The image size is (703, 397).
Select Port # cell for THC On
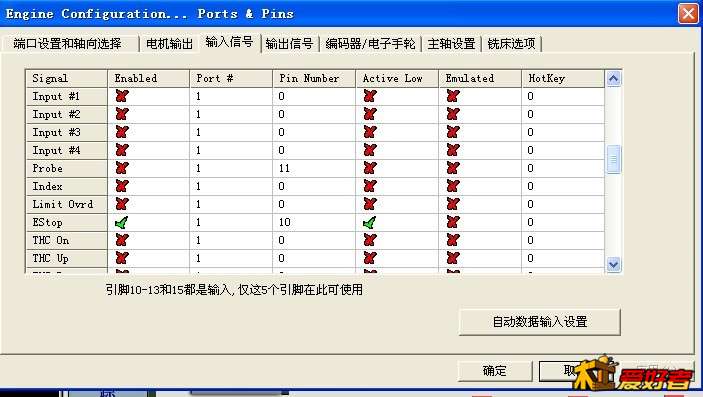pos(231,240)
